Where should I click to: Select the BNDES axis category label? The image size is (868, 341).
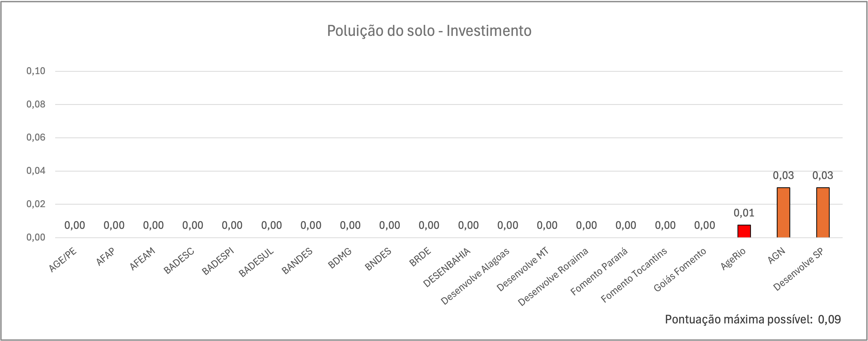tap(379, 259)
